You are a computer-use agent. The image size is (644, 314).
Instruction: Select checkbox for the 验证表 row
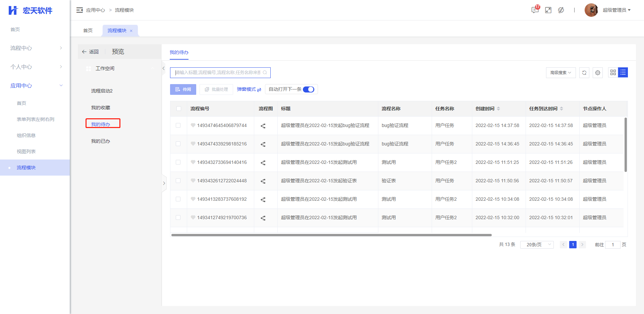tap(178, 181)
